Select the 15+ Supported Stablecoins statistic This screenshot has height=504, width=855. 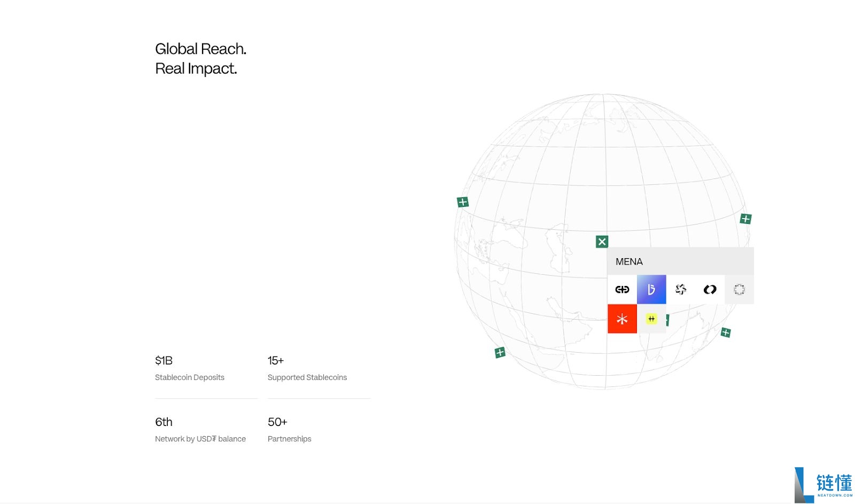click(307, 368)
